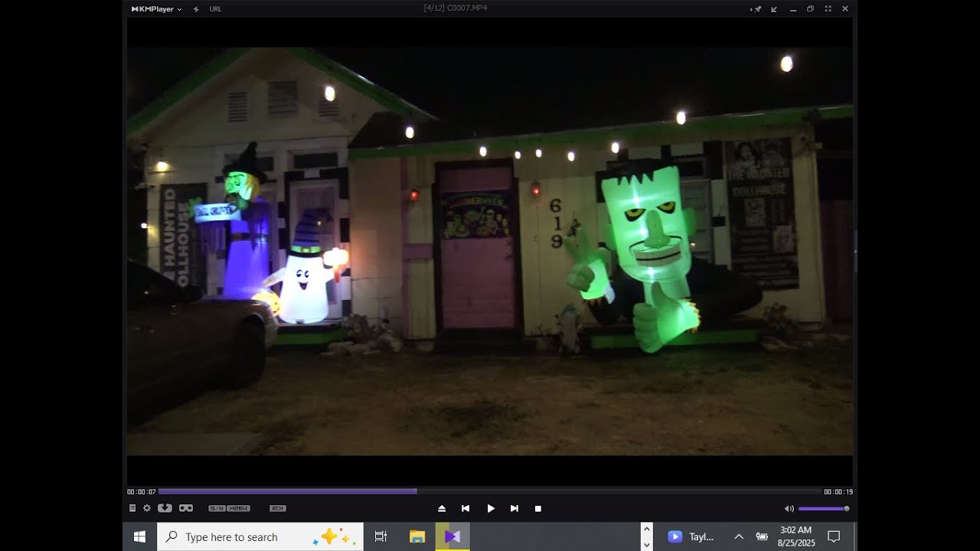
Task: Click the compact mode arrow icon in title bar
Action: (774, 9)
